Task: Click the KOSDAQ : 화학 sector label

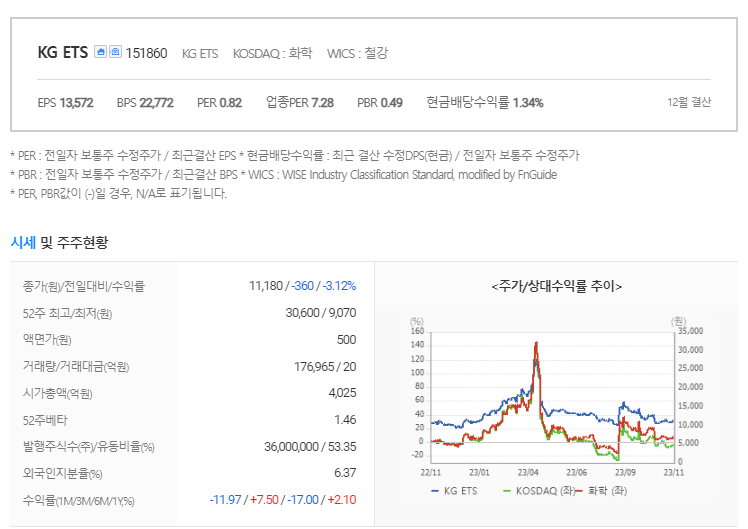Action: [x=272, y=53]
